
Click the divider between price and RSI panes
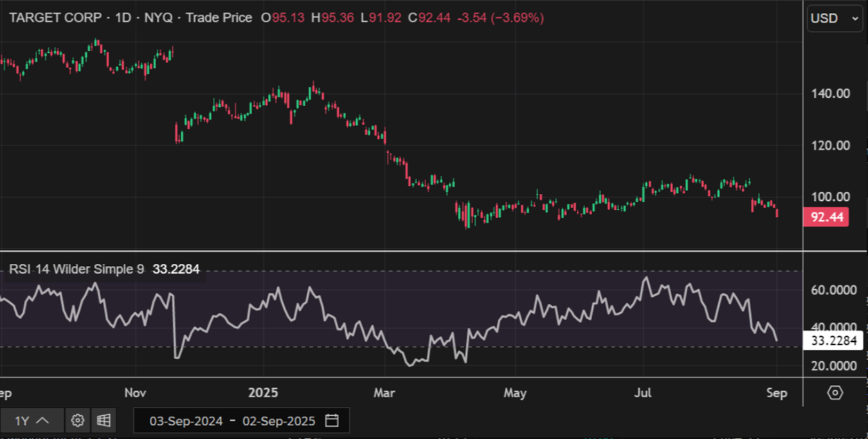point(401,250)
